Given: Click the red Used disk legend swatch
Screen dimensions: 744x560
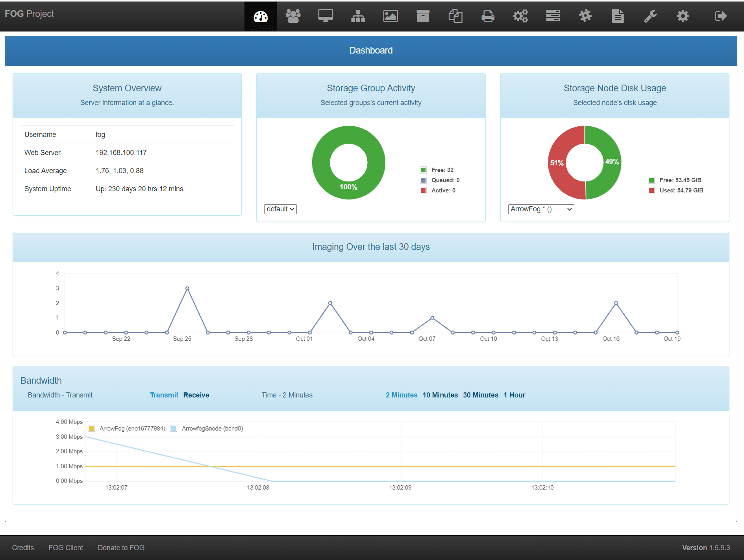Looking at the screenshot, I should click(651, 190).
